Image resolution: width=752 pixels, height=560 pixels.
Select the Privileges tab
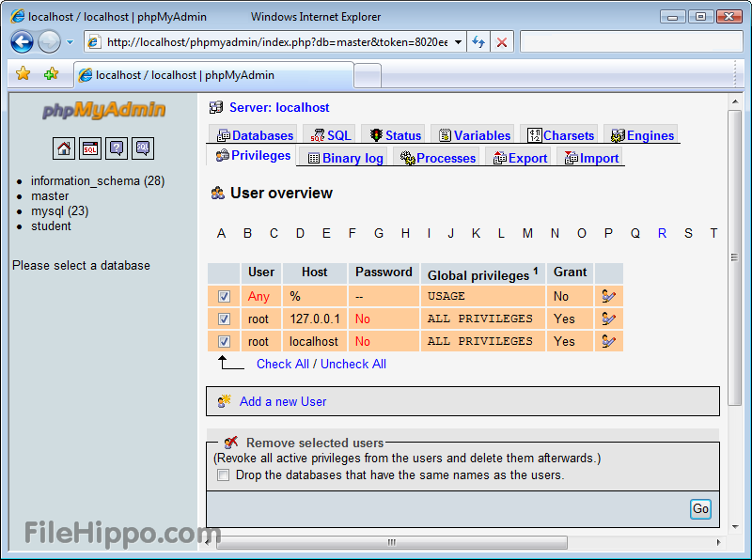pyautogui.click(x=253, y=155)
